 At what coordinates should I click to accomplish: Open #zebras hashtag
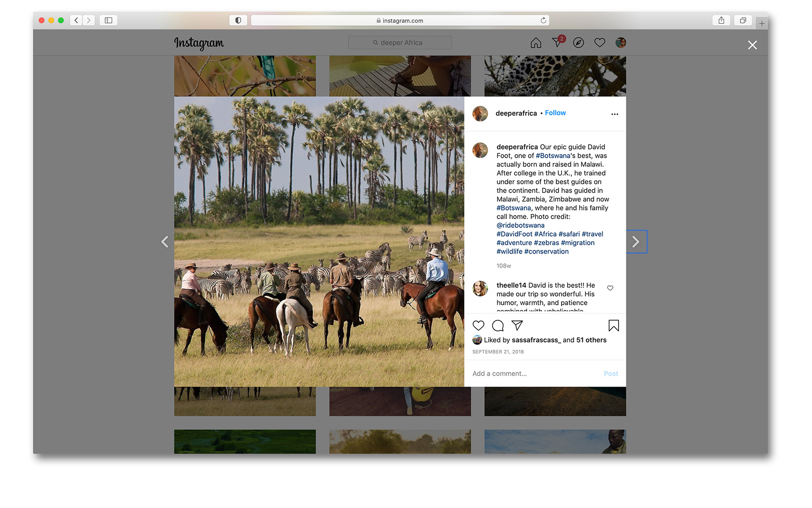tap(546, 243)
